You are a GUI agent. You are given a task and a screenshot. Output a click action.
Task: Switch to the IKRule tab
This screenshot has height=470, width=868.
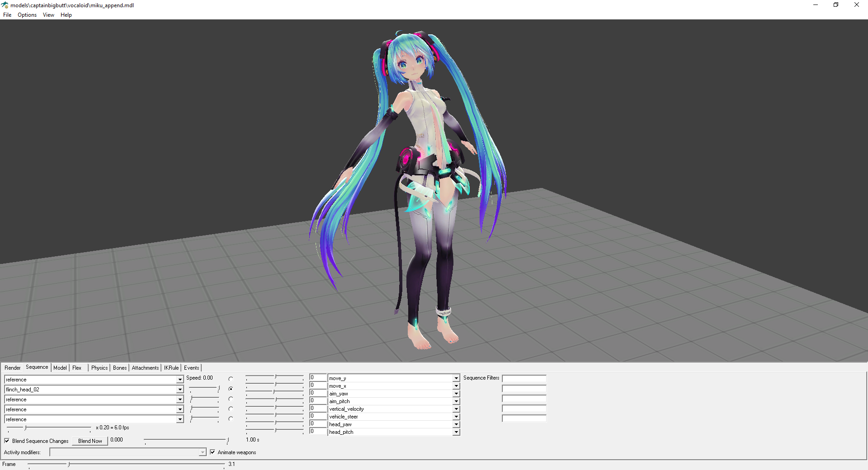[x=171, y=368]
